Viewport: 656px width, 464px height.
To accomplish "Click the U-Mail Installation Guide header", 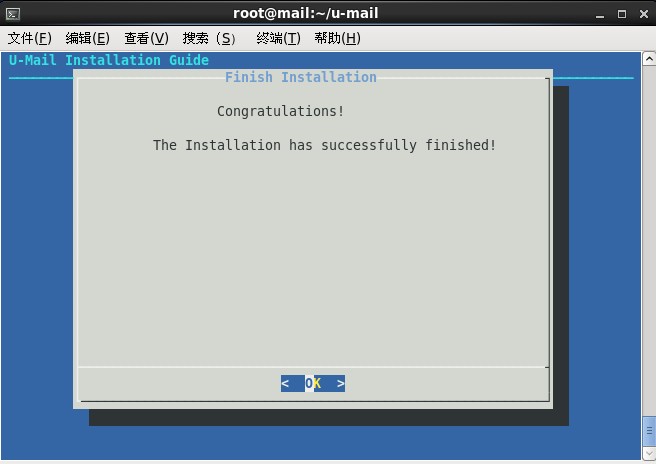I will click(109, 60).
